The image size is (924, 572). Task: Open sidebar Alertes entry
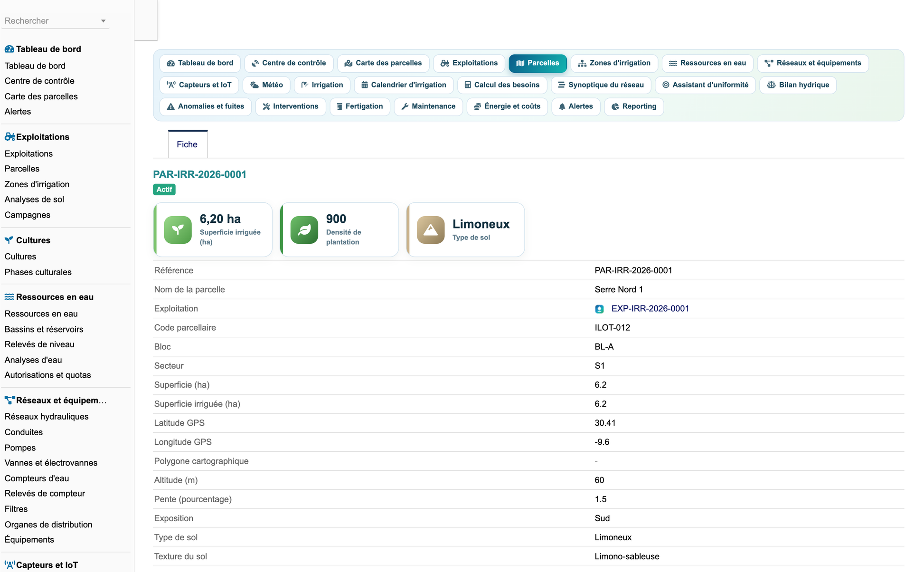[x=18, y=112]
